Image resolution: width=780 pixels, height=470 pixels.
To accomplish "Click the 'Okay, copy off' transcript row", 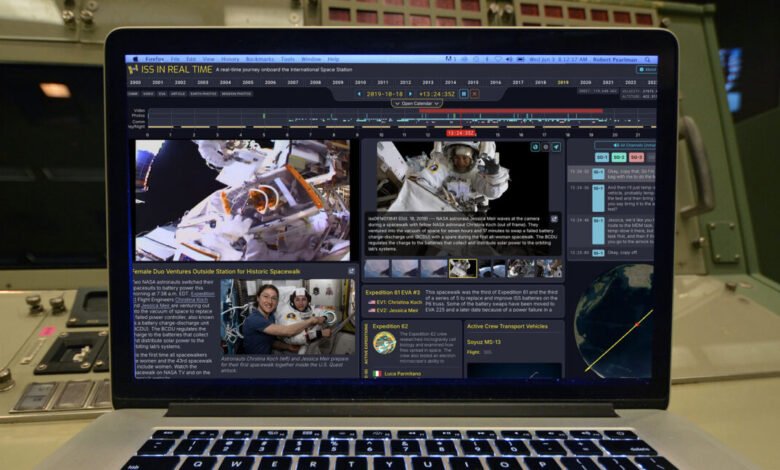I will click(612, 253).
